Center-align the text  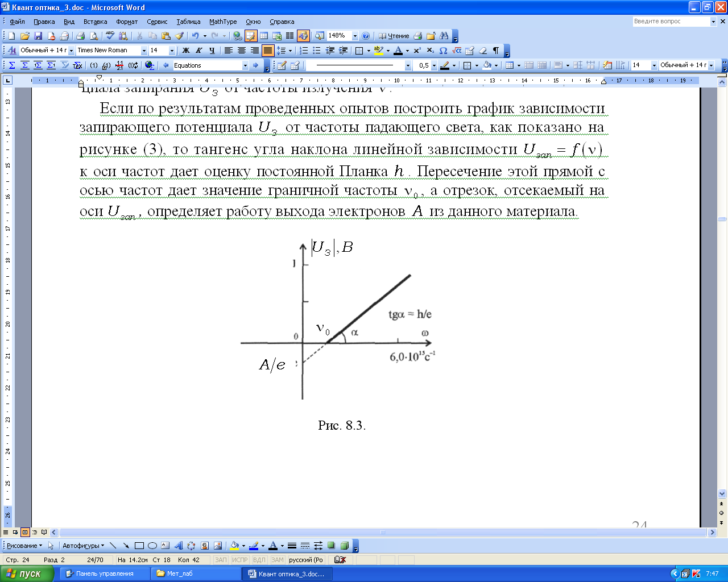coord(242,51)
